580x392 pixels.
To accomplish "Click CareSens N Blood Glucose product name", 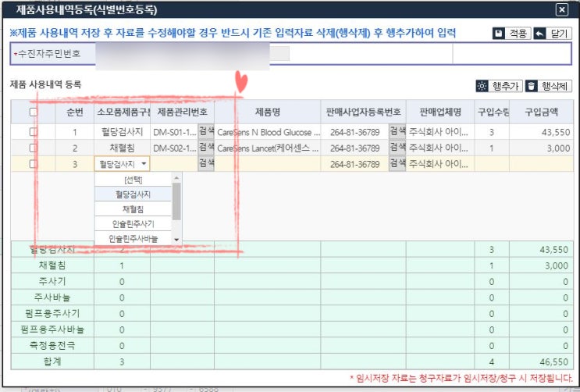I will (x=269, y=132).
